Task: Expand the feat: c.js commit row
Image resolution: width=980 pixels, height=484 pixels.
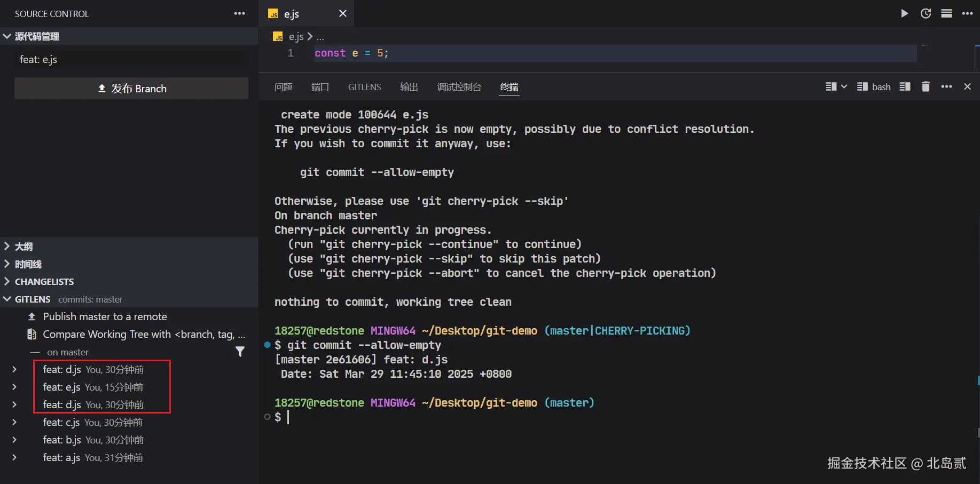Action: tap(14, 422)
